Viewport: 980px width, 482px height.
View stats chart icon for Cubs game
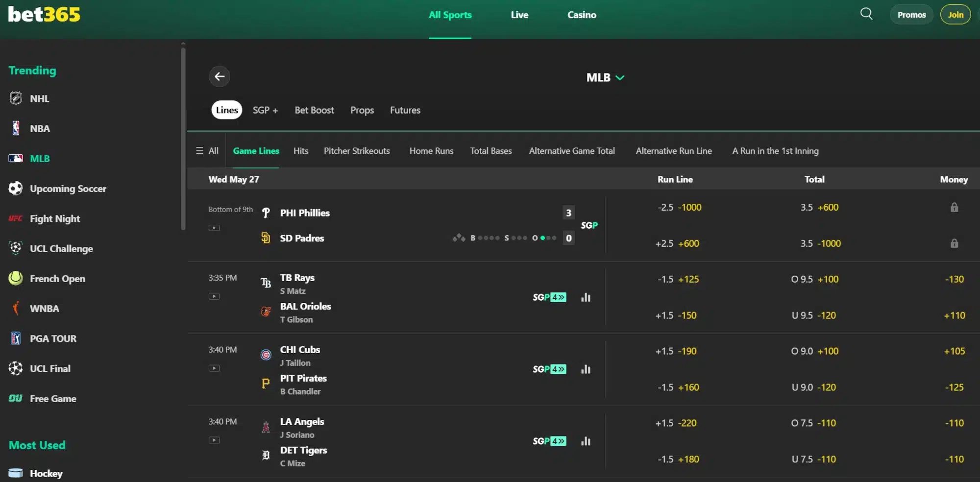pos(586,369)
